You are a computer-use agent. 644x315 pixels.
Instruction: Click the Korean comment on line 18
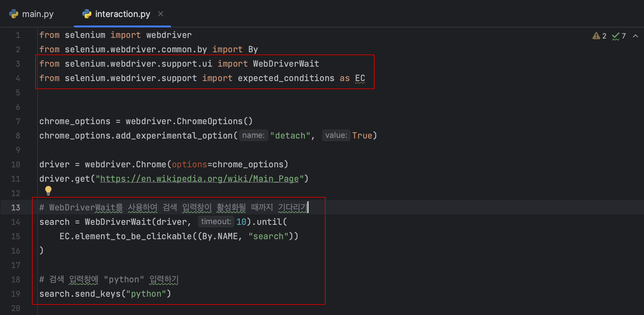109,279
